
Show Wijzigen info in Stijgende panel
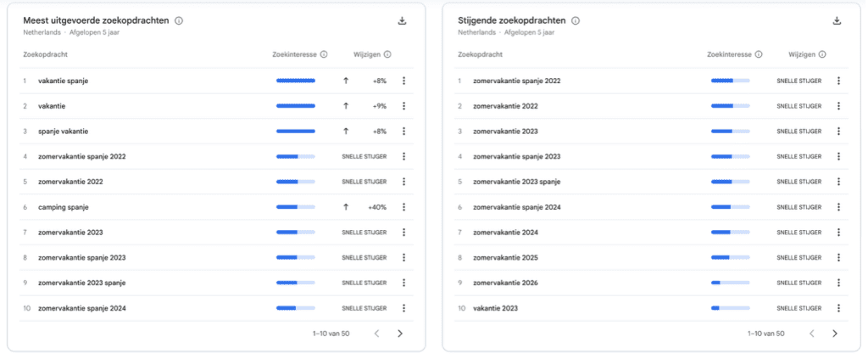tap(822, 54)
